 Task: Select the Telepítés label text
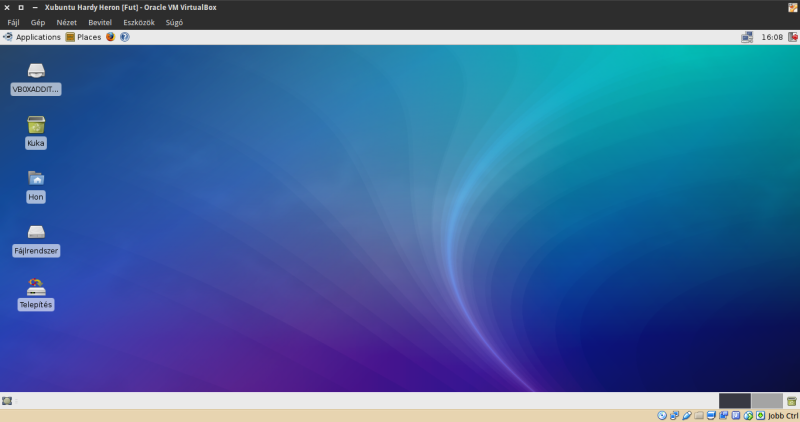pos(36,305)
